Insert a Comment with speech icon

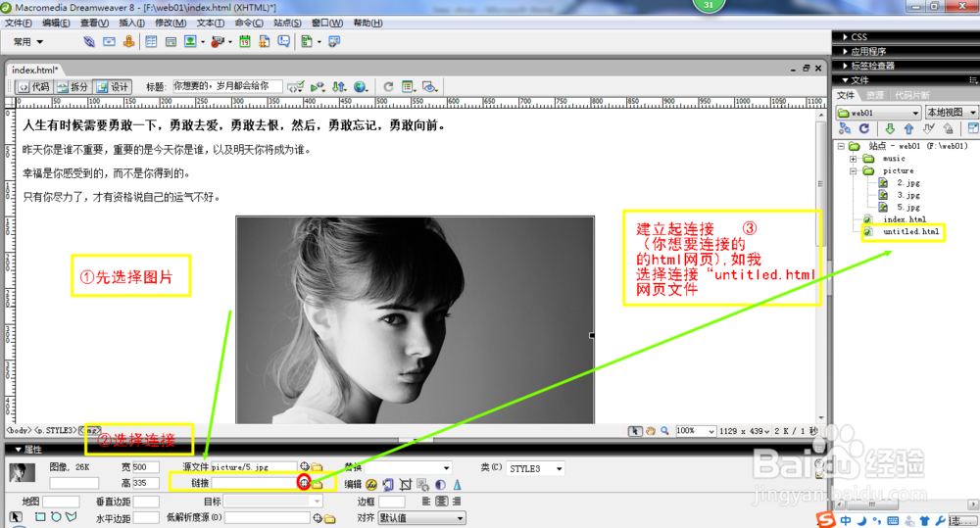click(284, 42)
